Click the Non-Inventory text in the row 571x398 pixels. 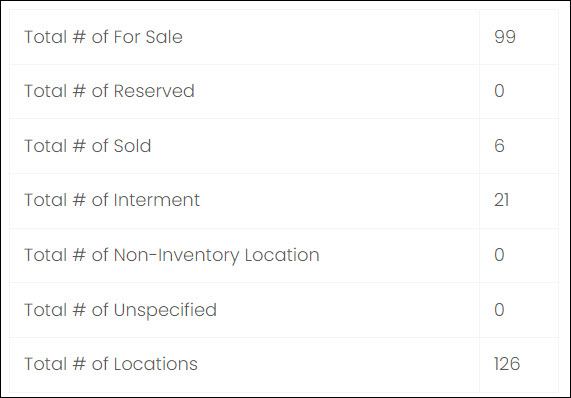tap(177, 255)
